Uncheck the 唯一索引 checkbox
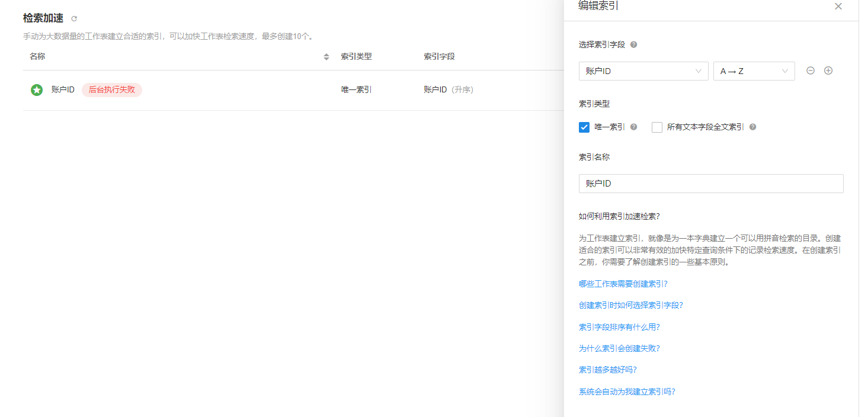Screen dimensions: 868x417 tap(584, 127)
